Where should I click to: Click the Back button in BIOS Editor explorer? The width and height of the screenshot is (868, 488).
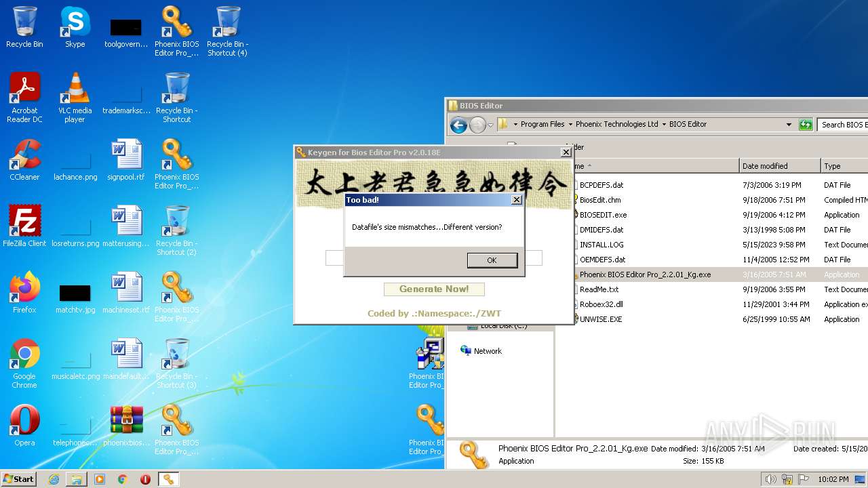[458, 125]
